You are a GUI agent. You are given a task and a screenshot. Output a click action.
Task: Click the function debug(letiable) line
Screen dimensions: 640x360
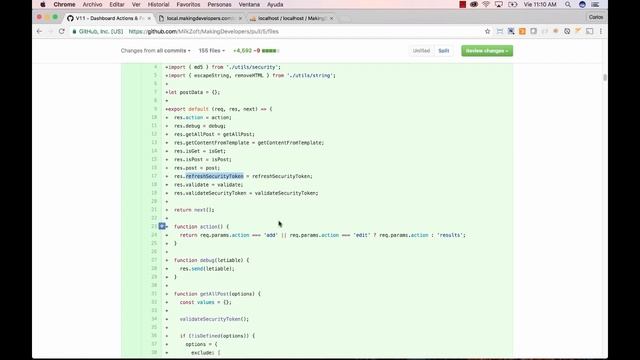(x=211, y=260)
